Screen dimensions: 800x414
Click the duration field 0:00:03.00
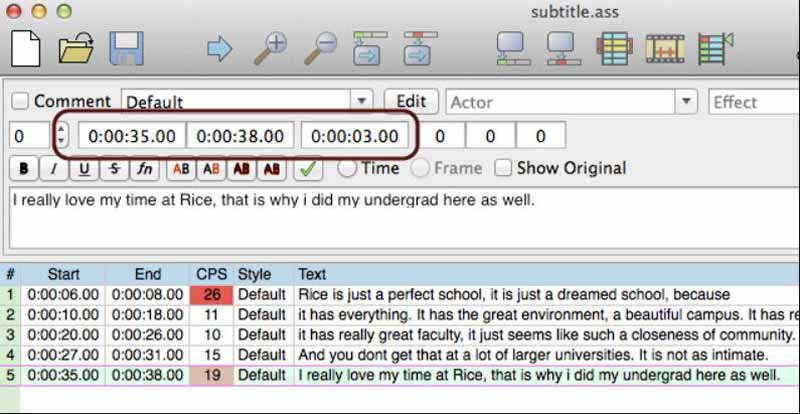tap(355, 136)
